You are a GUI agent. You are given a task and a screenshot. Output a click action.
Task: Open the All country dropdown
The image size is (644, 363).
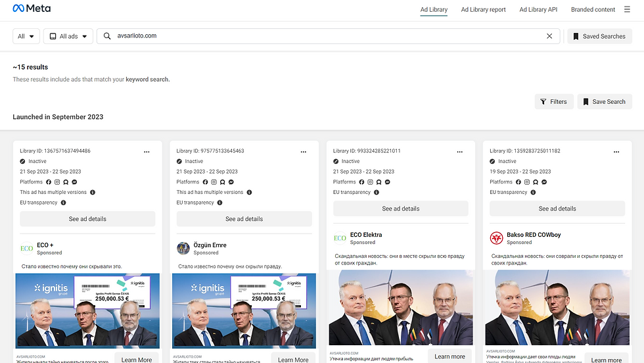[x=26, y=36]
